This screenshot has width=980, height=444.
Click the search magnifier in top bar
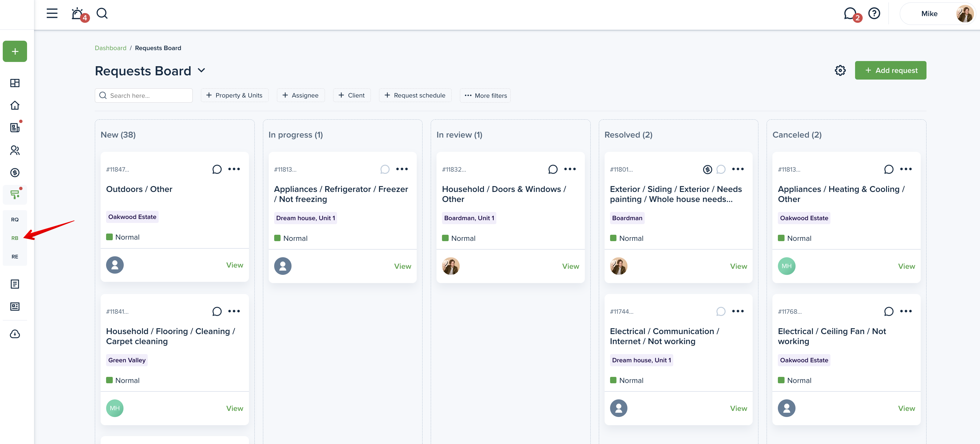pos(102,14)
